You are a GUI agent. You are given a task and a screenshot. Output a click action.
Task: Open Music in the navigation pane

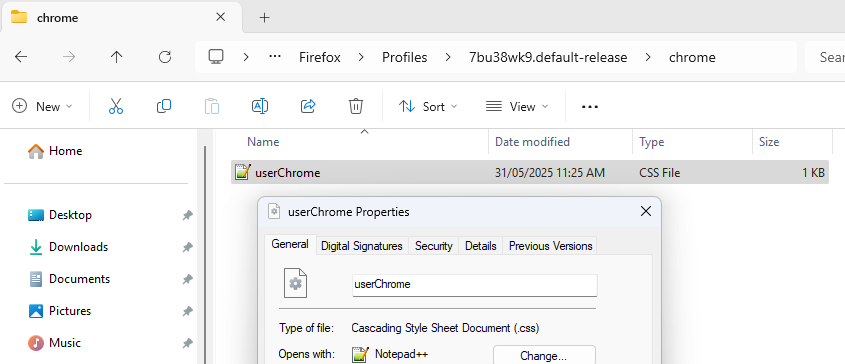click(54, 342)
